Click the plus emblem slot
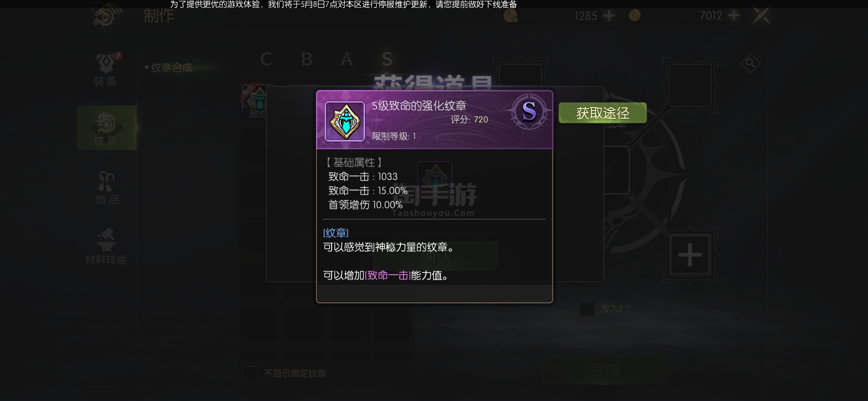 point(690,255)
